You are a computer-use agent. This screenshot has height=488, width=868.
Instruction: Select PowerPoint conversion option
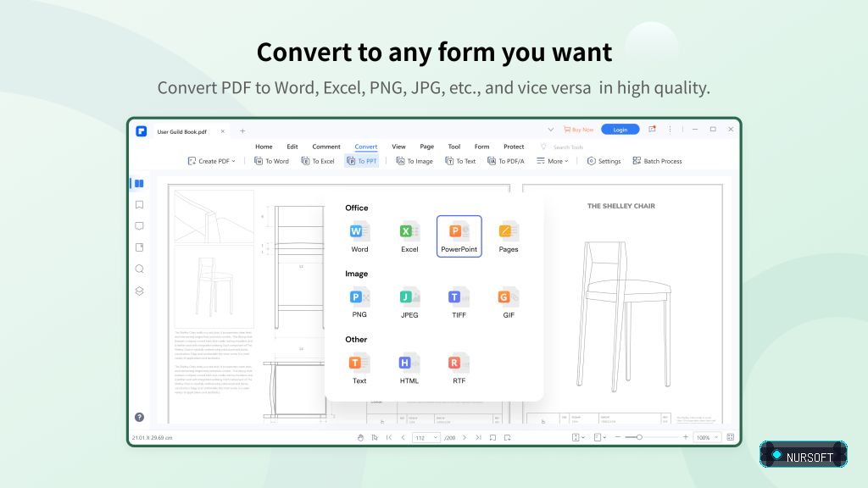click(459, 236)
